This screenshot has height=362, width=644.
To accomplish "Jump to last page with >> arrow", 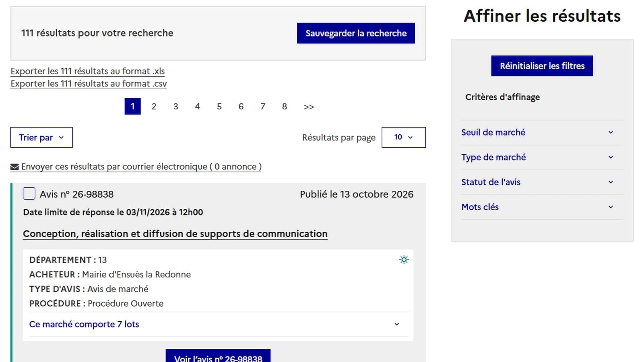I will (x=309, y=107).
